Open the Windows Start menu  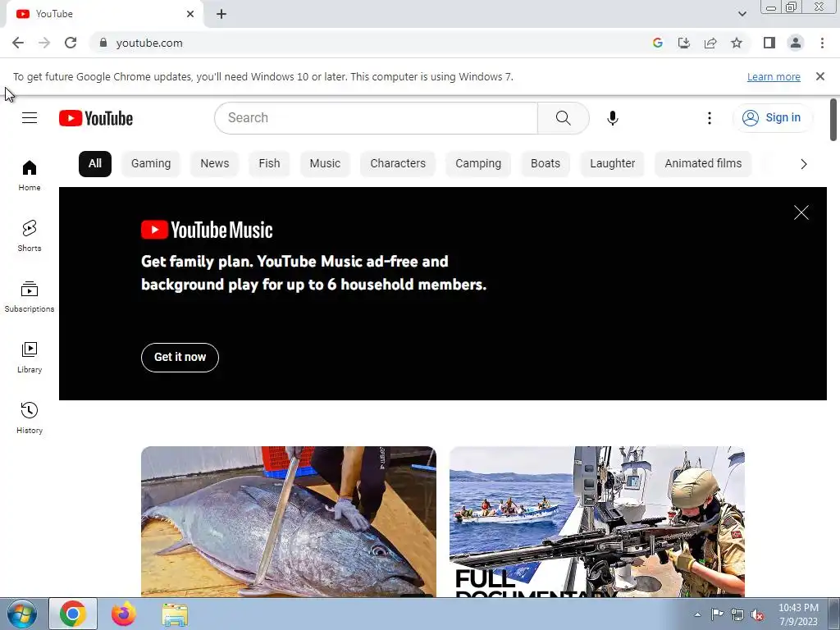coord(22,614)
